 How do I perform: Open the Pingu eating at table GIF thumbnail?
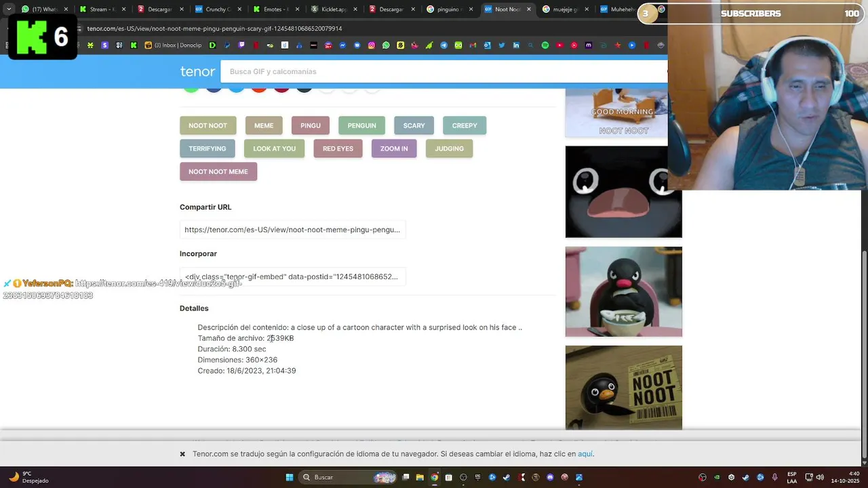pos(623,291)
